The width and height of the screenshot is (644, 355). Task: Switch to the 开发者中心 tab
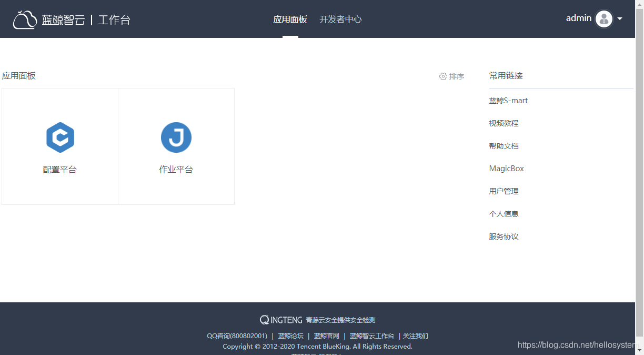click(340, 19)
